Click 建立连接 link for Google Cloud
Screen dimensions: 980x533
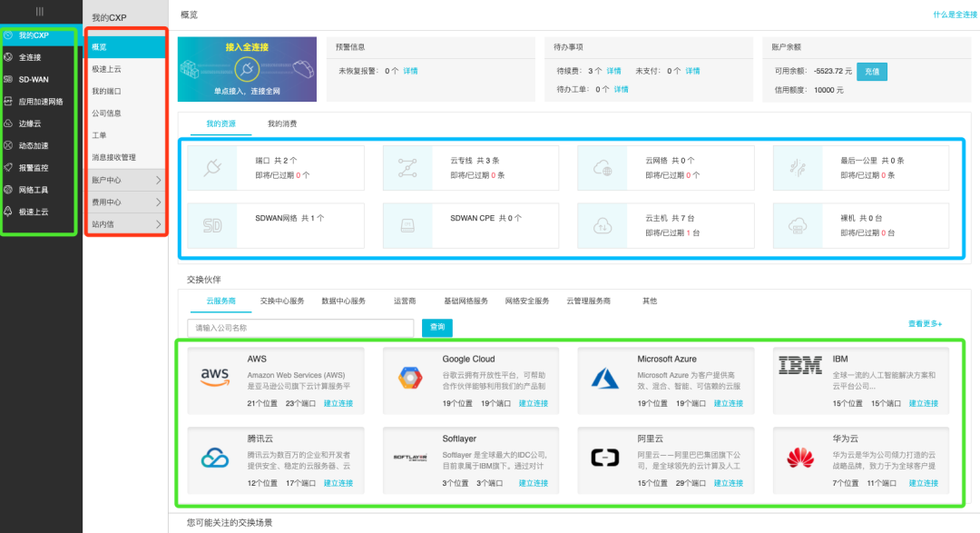pyautogui.click(x=534, y=403)
